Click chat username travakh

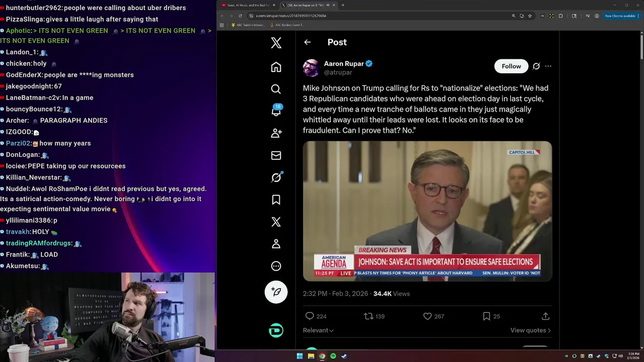pos(18,232)
